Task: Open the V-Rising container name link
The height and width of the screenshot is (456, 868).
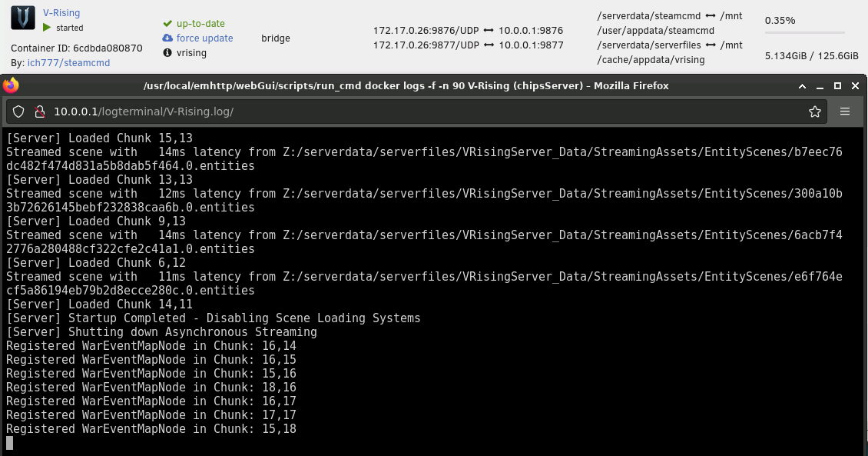Action: click(61, 13)
